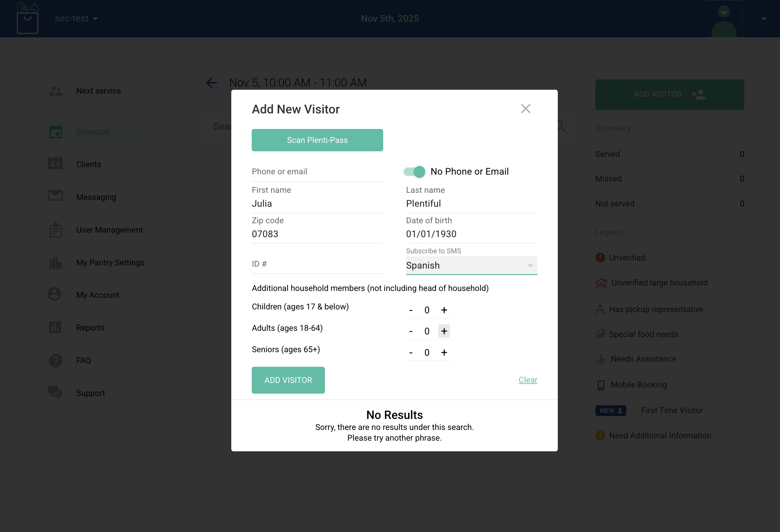Close the Add New Visitor dialog
This screenshot has height=532, width=780.
tap(526, 109)
